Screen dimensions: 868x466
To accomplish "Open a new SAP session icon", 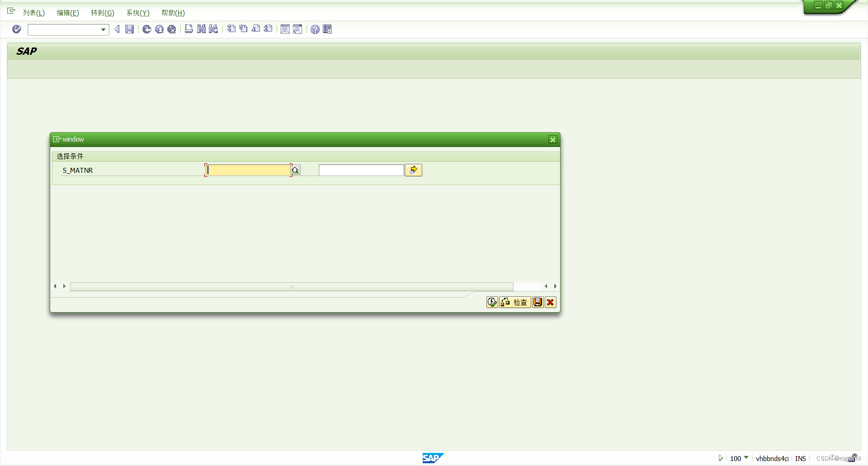I will pyautogui.click(x=285, y=29).
